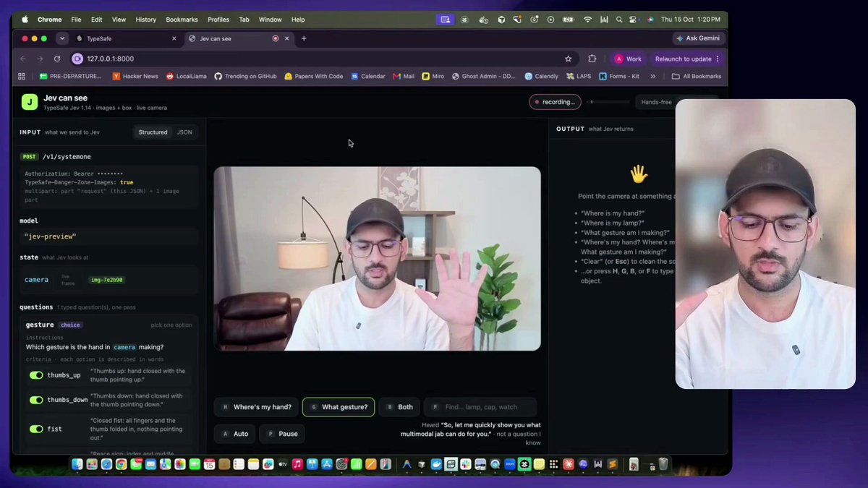Viewport: 868px width, 488px height.
Task: Close the Jev can see tab
Action: tap(287, 38)
